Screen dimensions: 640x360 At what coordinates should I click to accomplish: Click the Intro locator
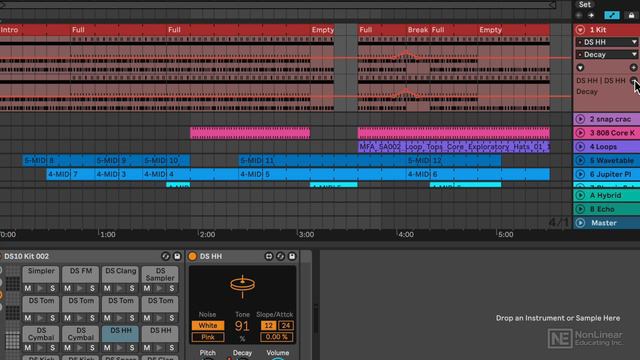(9, 30)
